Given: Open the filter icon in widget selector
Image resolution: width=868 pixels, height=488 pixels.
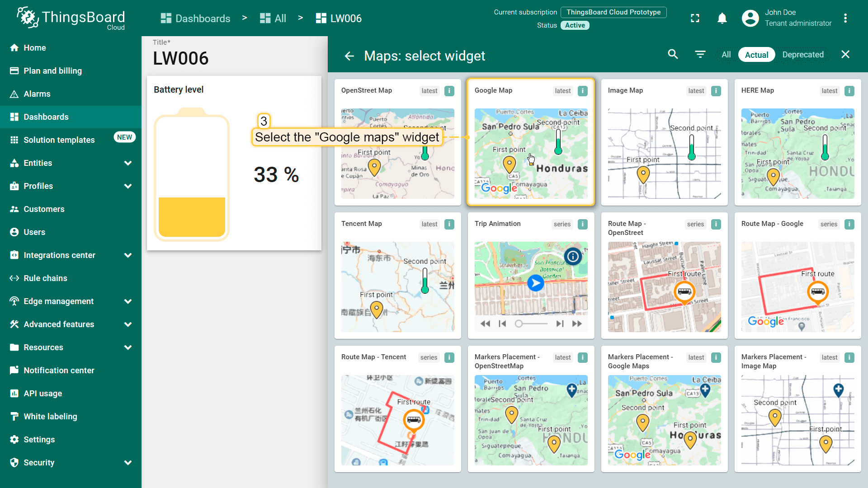Looking at the screenshot, I should [x=700, y=55].
